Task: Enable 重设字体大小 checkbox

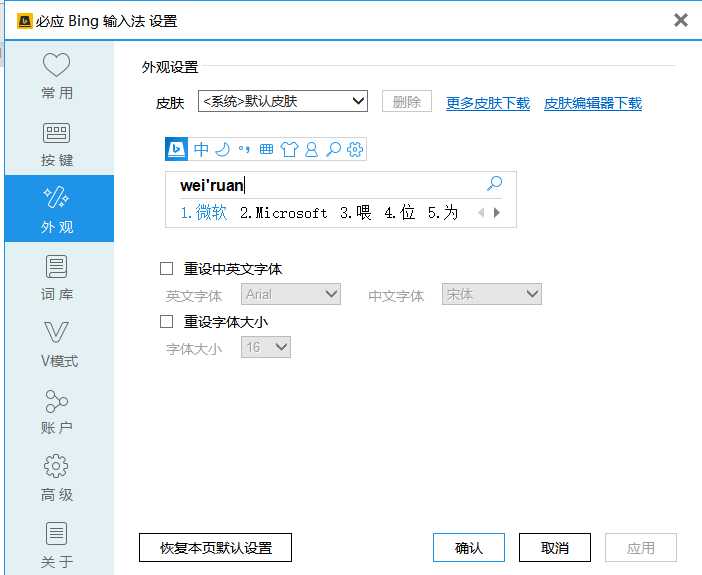Action: (x=167, y=322)
